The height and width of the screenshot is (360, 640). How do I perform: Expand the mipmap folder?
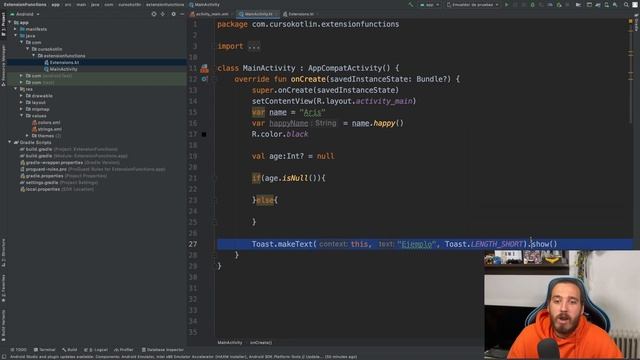(x=21, y=109)
